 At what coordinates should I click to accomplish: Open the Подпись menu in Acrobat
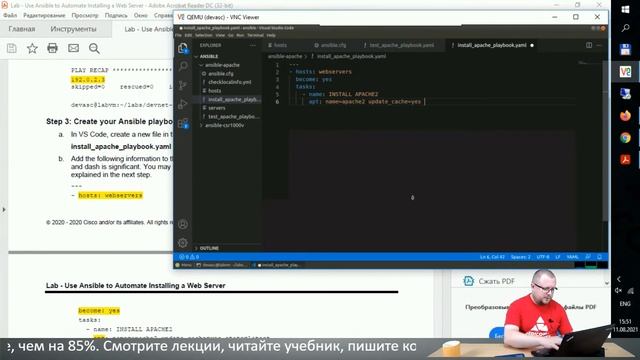(x=116, y=15)
